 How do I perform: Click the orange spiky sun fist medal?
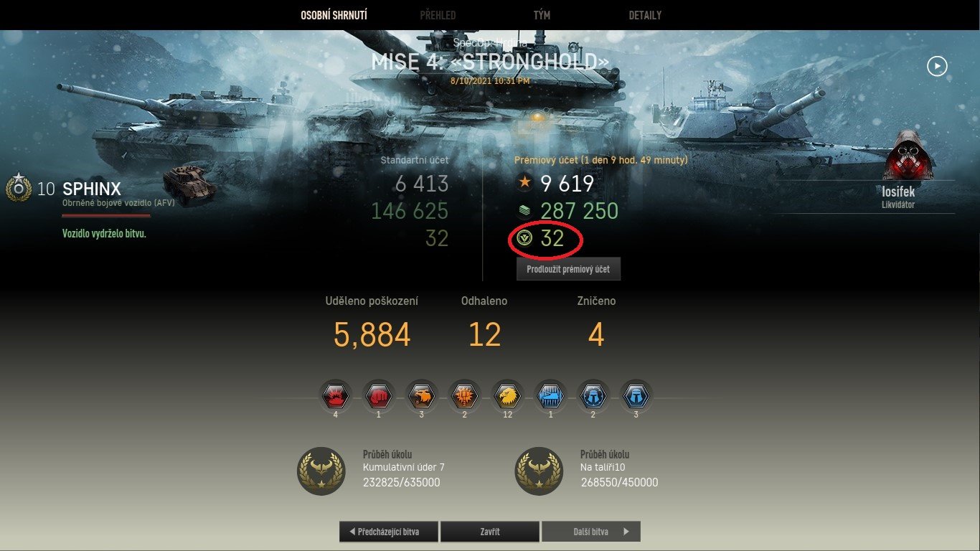point(464,395)
